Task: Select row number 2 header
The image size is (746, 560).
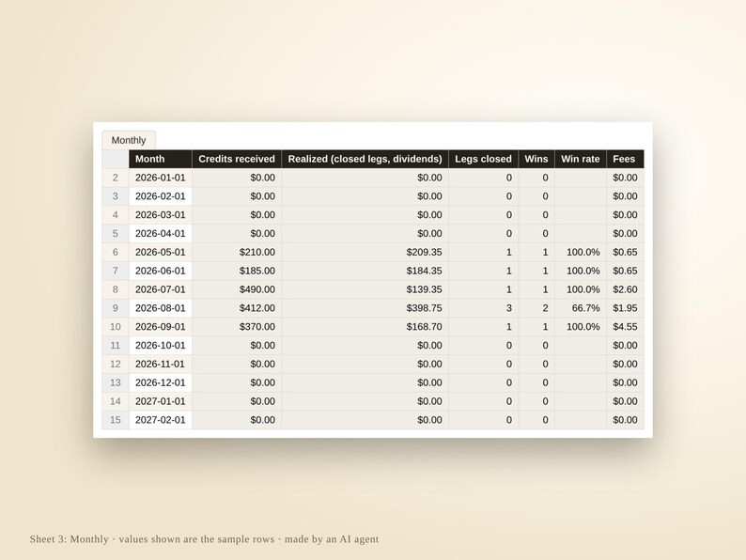Action: tap(116, 178)
